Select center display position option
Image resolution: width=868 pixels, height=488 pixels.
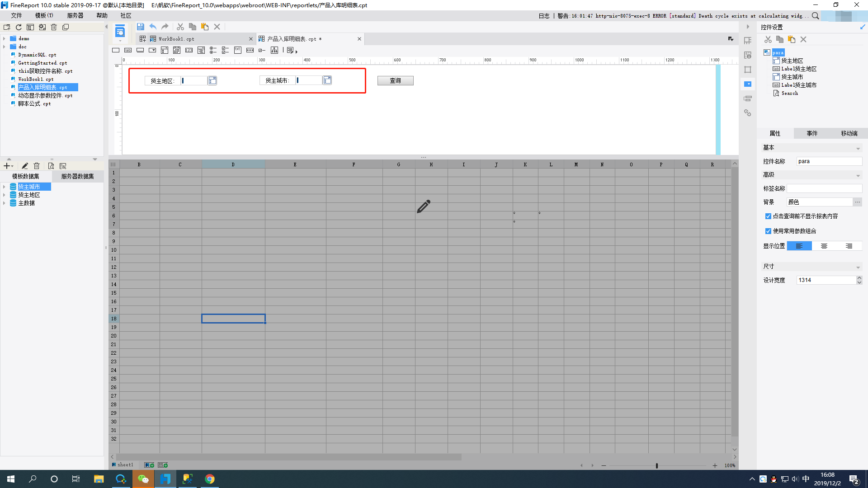click(x=824, y=246)
